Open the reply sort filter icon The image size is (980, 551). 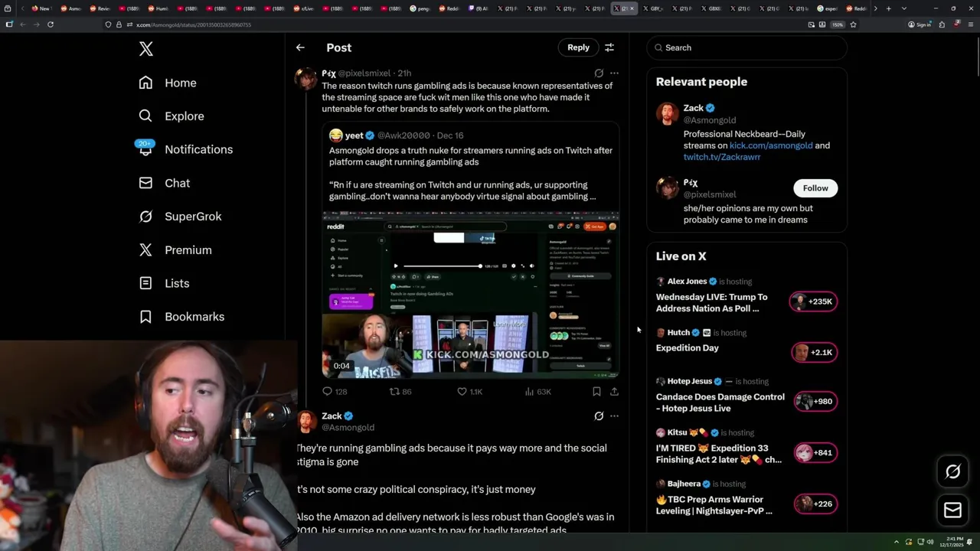[609, 47]
